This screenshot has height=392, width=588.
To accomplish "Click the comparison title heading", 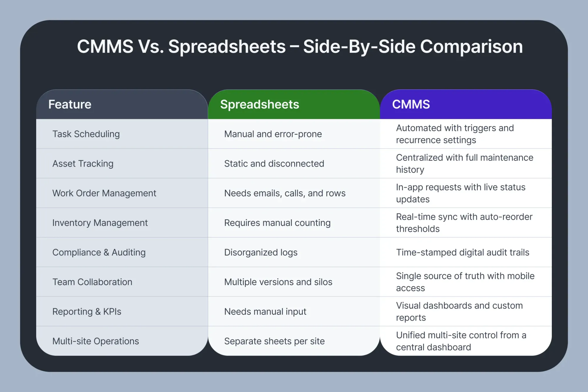I will click(300, 46).
